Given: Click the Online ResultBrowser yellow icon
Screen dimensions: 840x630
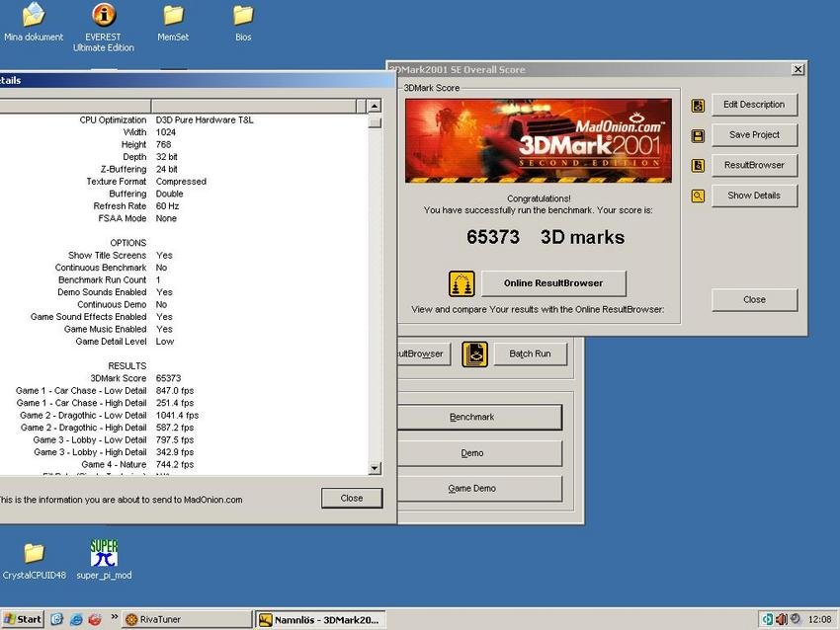Looking at the screenshot, I should point(462,283).
